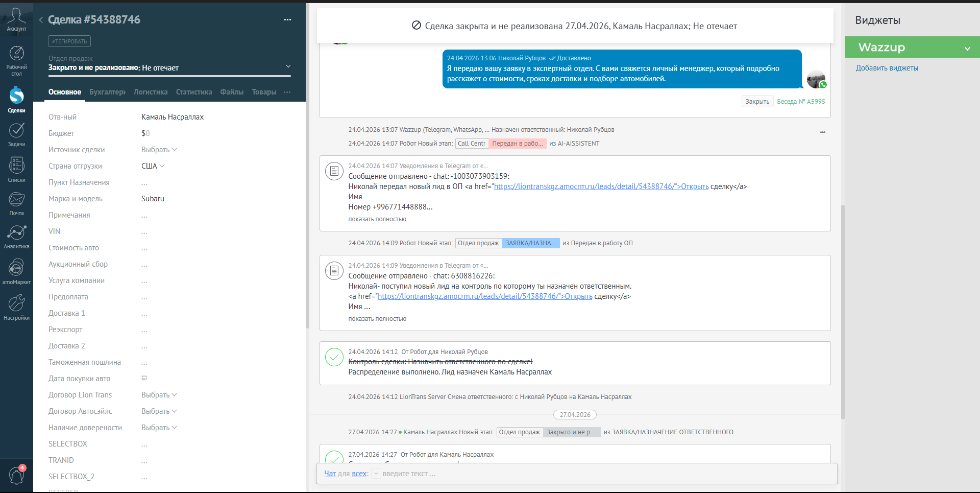The height and width of the screenshot is (493, 980).
Task: Open Беседа № A5995 link
Action: 801,102
